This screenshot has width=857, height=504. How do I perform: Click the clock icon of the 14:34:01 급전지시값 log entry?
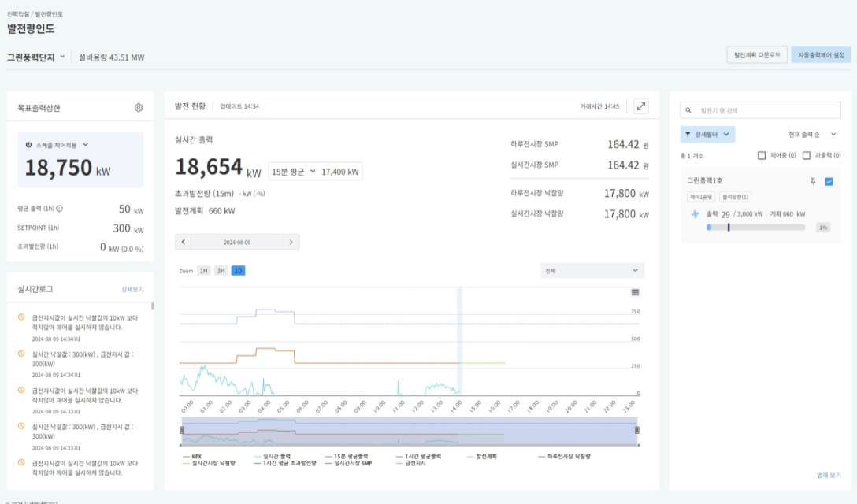tap(21, 317)
